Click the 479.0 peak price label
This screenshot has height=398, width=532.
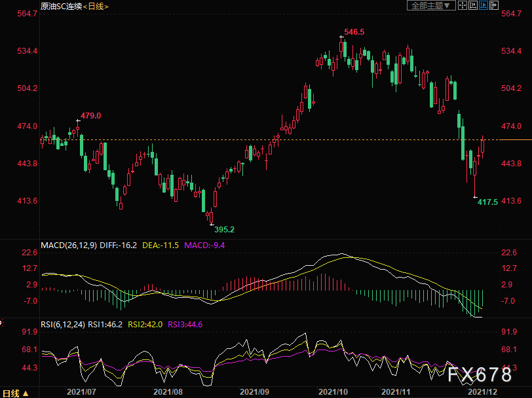(90, 116)
